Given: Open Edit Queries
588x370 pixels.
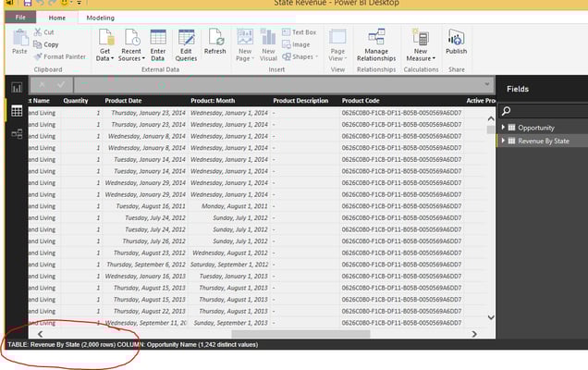Looking at the screenshot, I should pos(186,45).
